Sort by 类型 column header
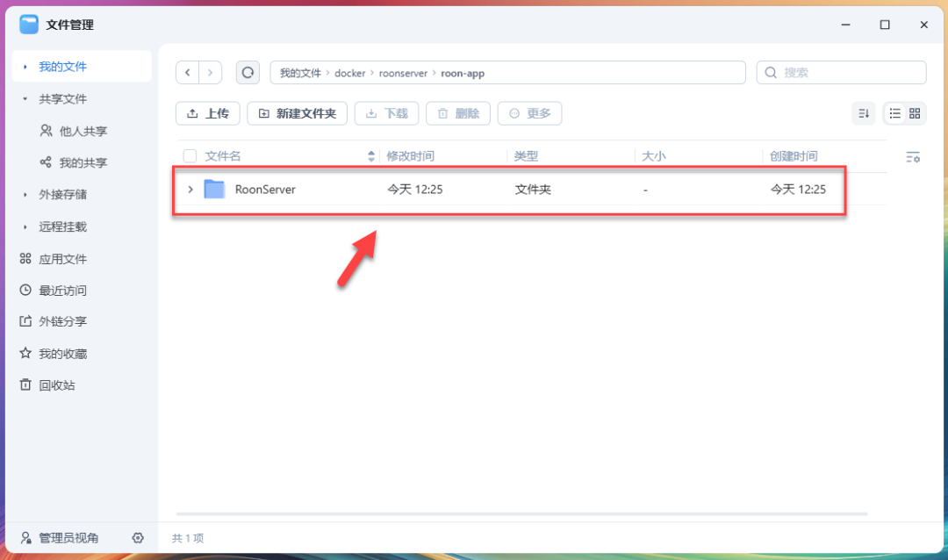948x560 pixels. tap(526, 156)
